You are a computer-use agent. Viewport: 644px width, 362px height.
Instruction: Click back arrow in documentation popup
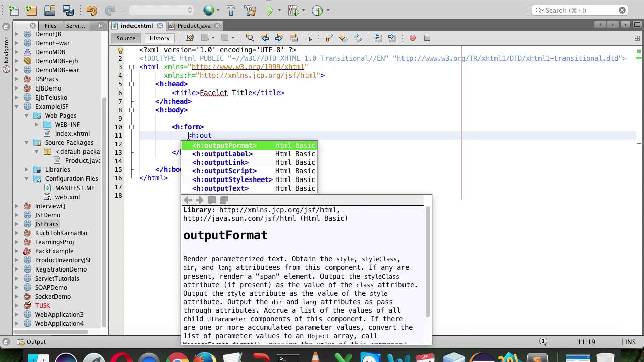pyautogui.click(x=188, y=200)
